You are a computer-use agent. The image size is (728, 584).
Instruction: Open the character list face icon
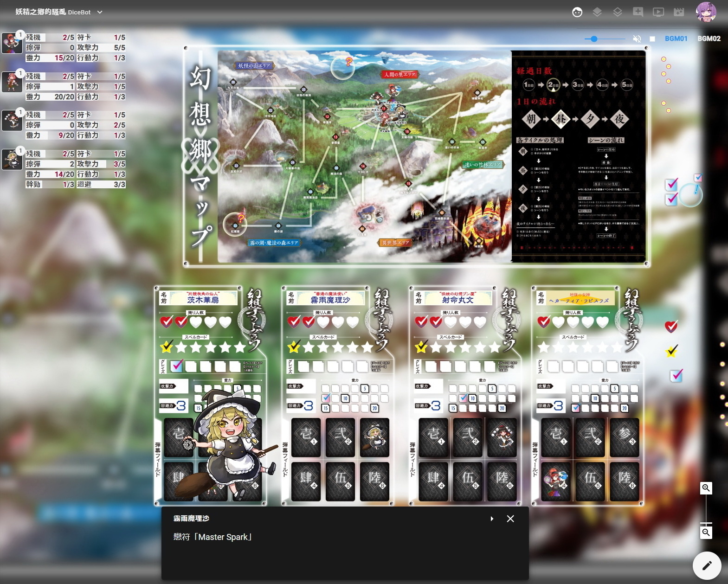(577, 13)
